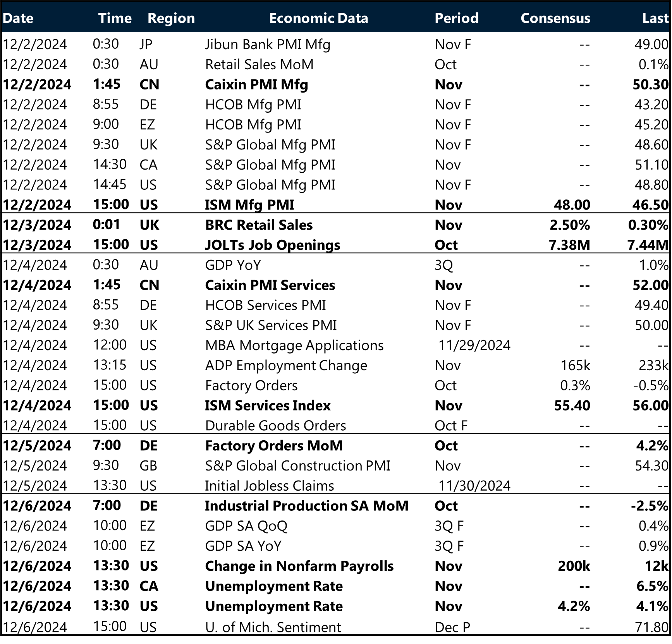Click the 165k consensus value
This screenshot has height=644, width=672.
(x=576, y=366)
